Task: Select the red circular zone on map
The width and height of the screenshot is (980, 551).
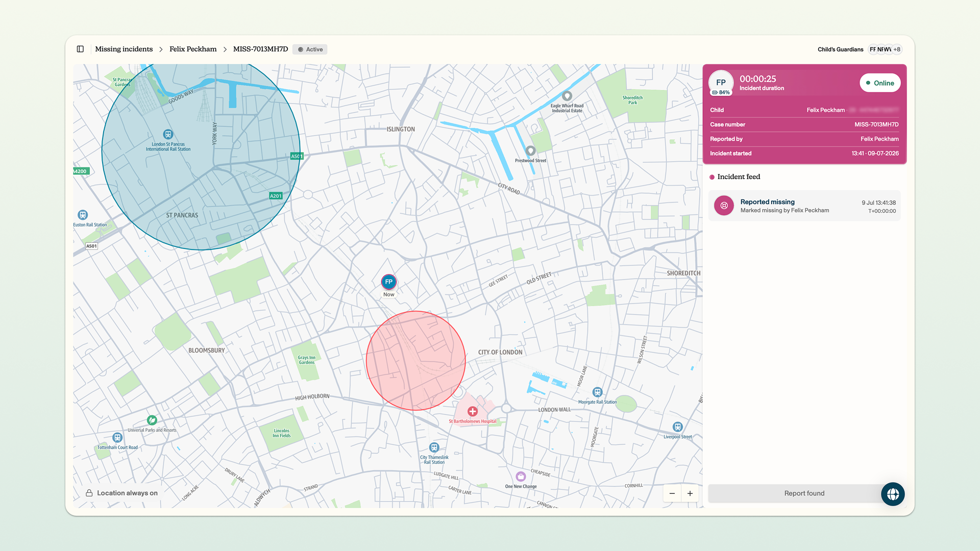Action: (415, 361)
